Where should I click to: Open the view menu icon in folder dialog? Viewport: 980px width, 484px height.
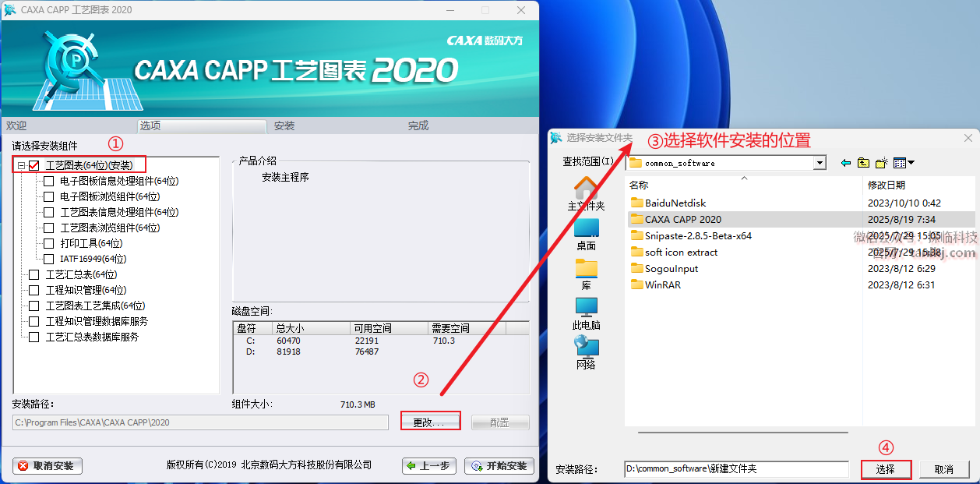coord(900,163)
